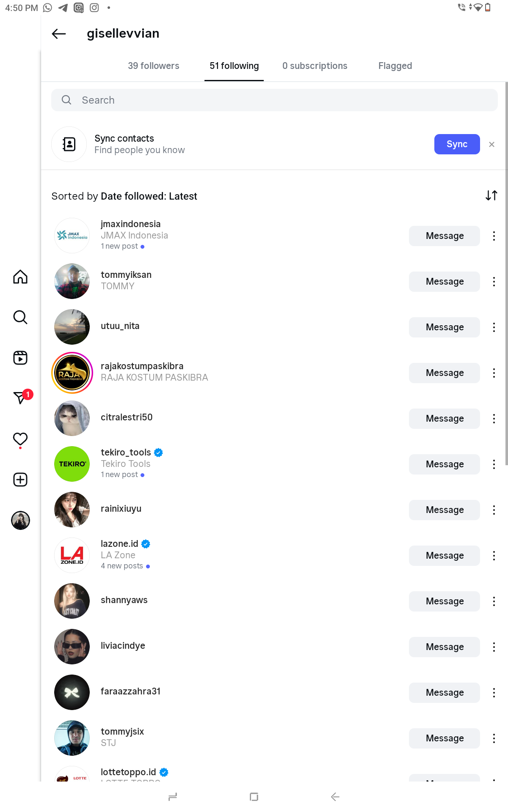Image resolution: width=508 pixels, height=812 pixels.
Task: Open direct messages with unread badge
Action: 20,398
